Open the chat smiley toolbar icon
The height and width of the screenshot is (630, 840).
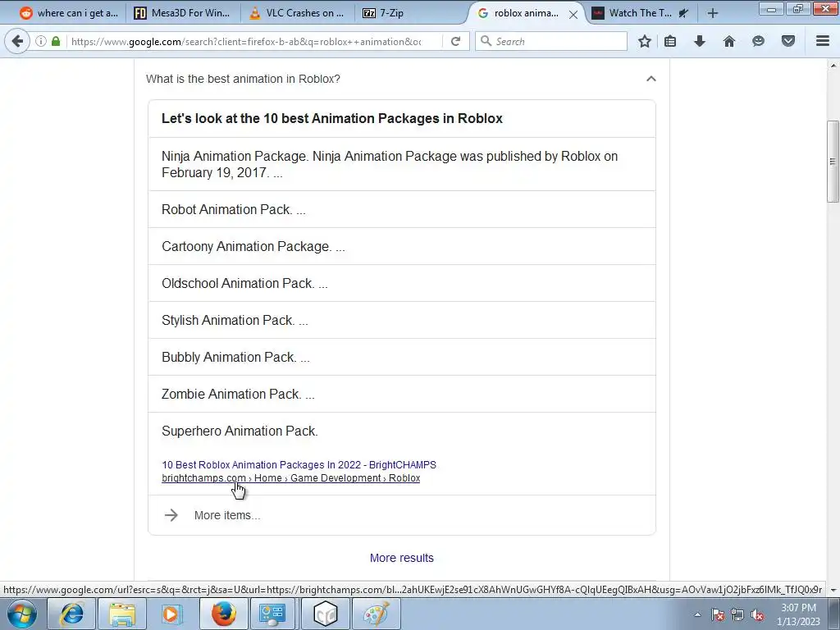(x=758, y=41)
